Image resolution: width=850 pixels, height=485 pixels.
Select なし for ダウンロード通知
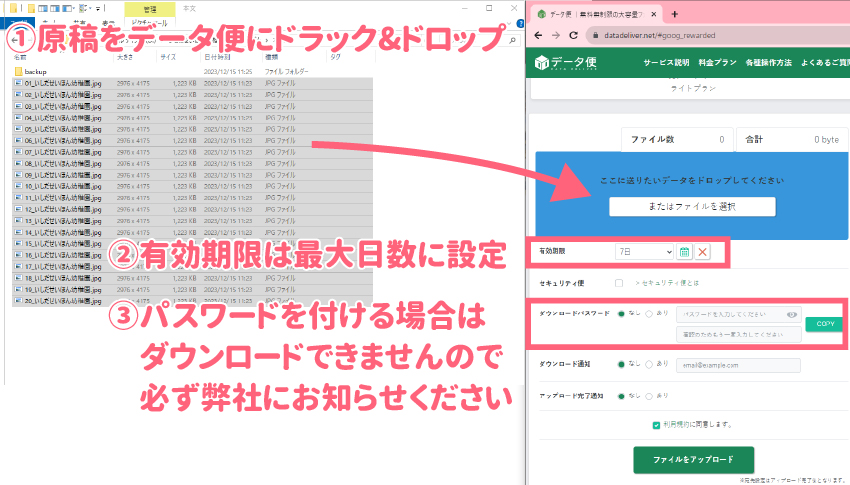[621, 364]
